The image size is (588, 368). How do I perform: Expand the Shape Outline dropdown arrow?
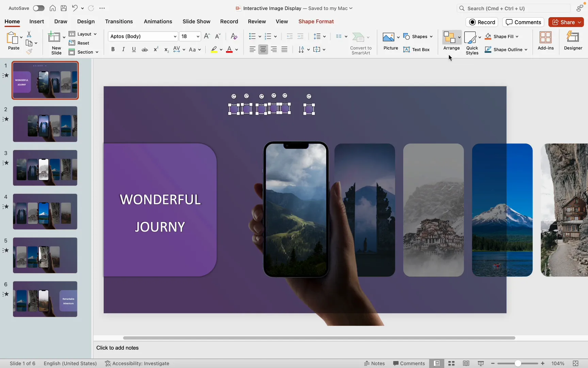coord(526,50)
